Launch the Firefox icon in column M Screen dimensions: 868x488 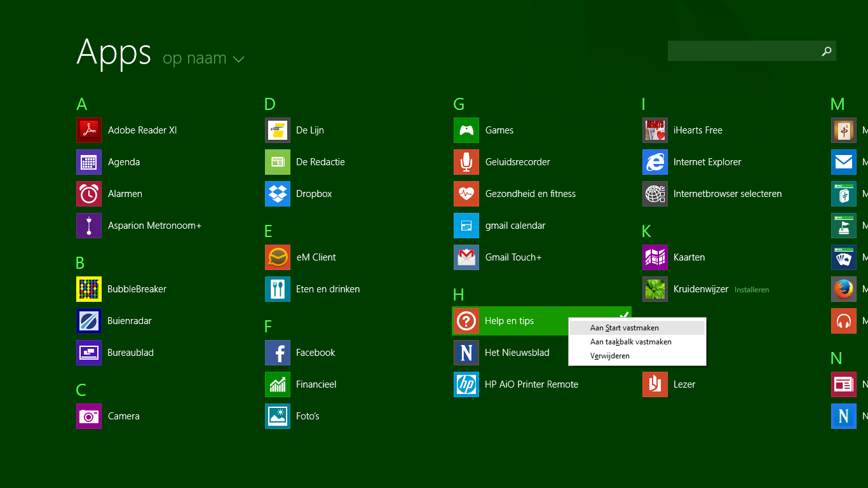(844, 289)
